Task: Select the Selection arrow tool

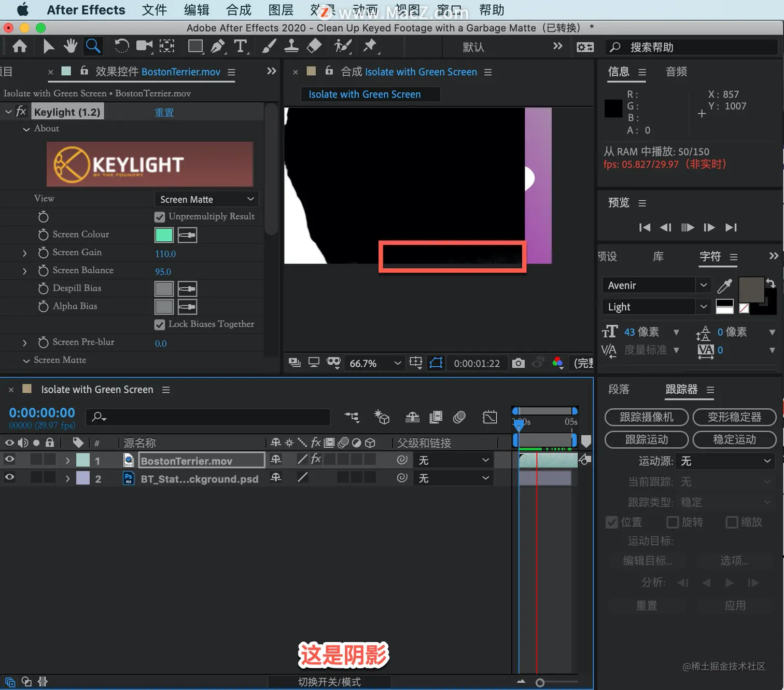Action: click(48, 47)
